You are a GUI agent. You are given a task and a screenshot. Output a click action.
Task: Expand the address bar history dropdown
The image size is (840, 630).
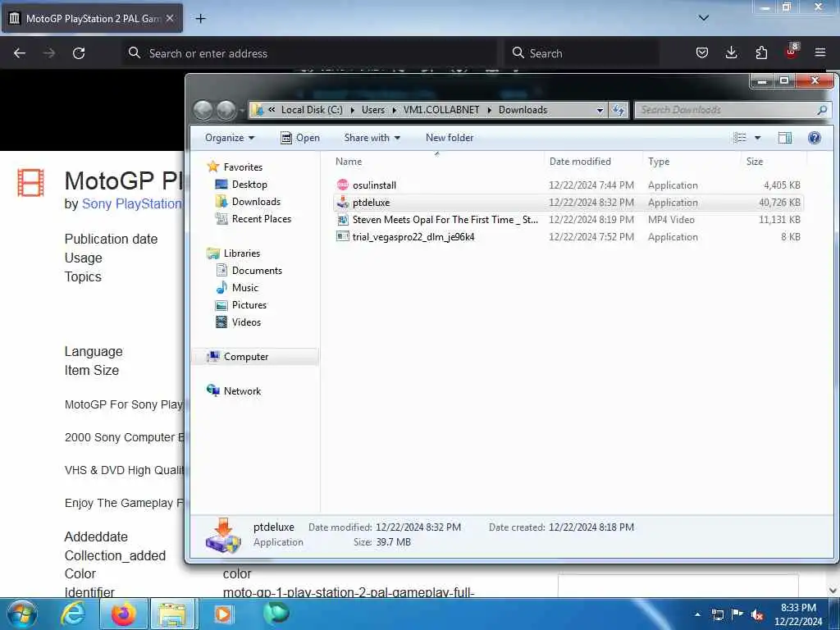[600, 110]
